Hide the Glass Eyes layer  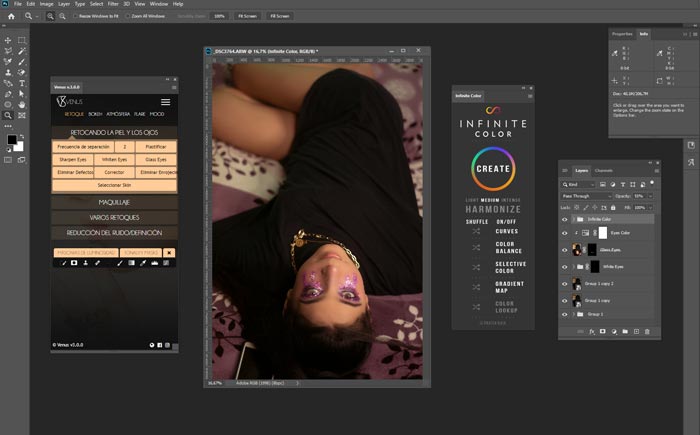[564, 250]
